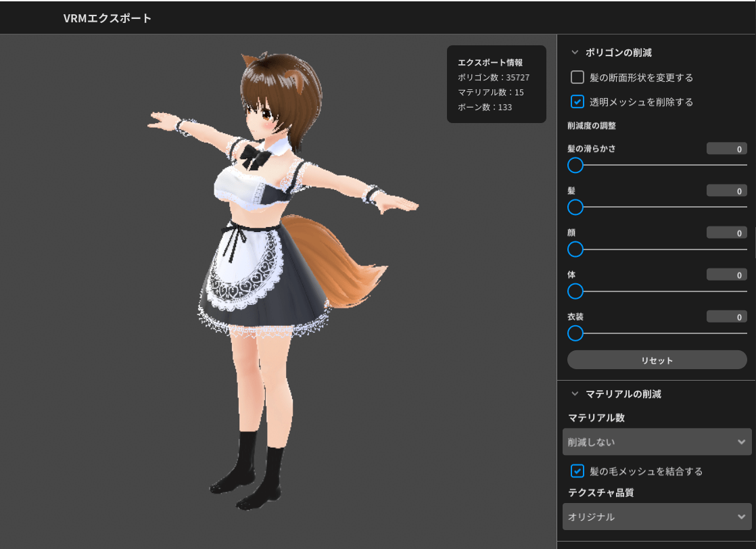Click the 髪 reduction slider handle
756x549 pixels.
[575, 207]
